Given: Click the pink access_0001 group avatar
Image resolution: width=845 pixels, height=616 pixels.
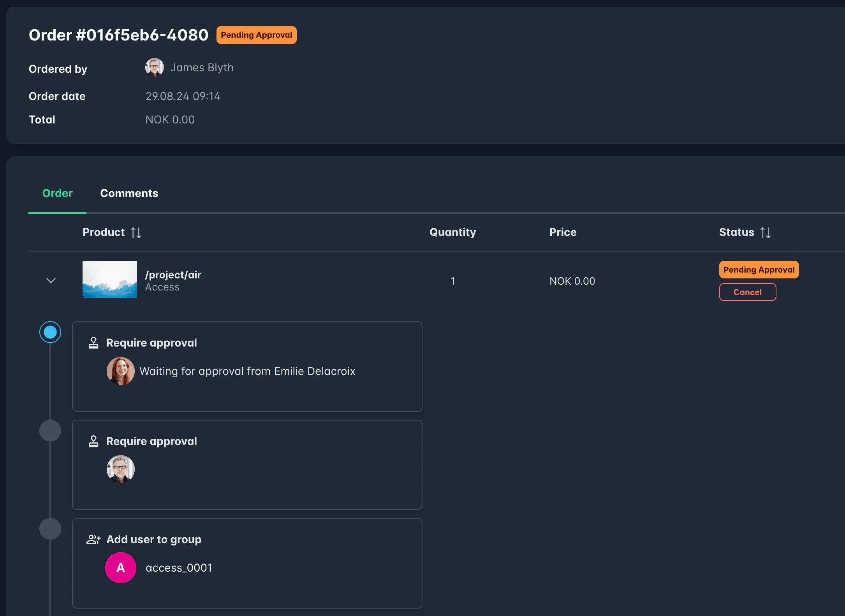Looking at the screenshot, I should pyautogui.click(x=120, y=568).
